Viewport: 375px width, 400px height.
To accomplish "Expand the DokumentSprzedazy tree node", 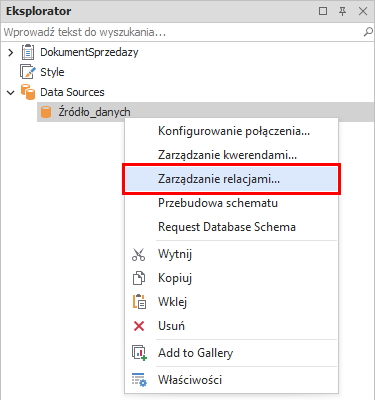I will pos(11,52).
